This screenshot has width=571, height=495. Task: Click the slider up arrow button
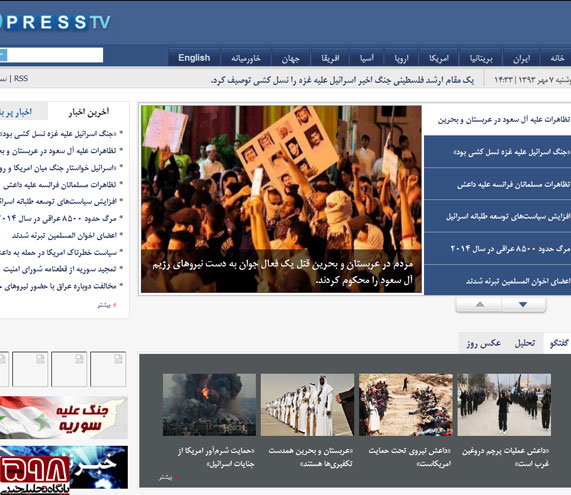pos(480,305)
